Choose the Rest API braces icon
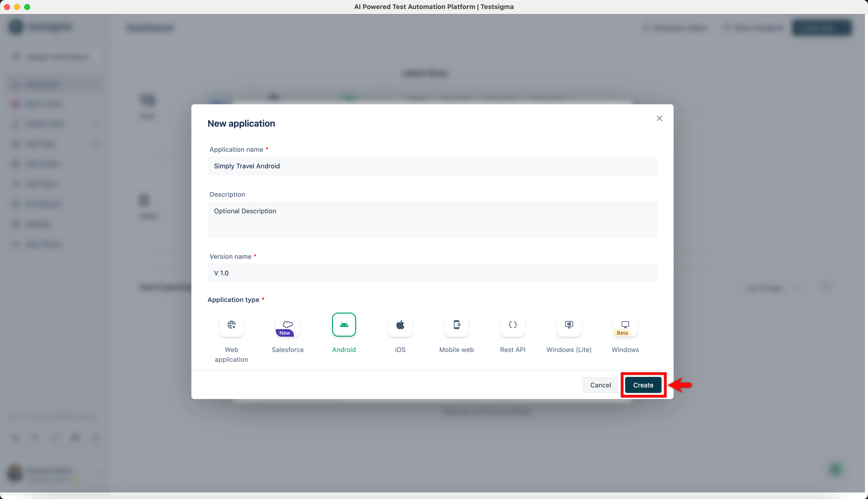868x499 pixels. tap(513, 325)
